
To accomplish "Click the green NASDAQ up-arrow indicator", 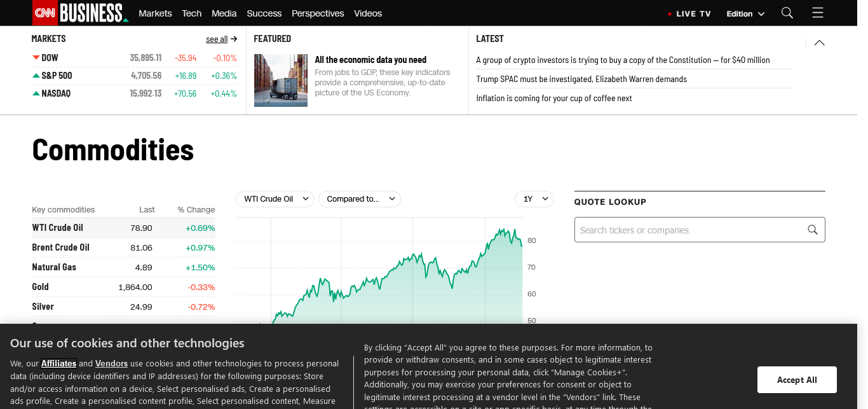I will tap(36, 94).
